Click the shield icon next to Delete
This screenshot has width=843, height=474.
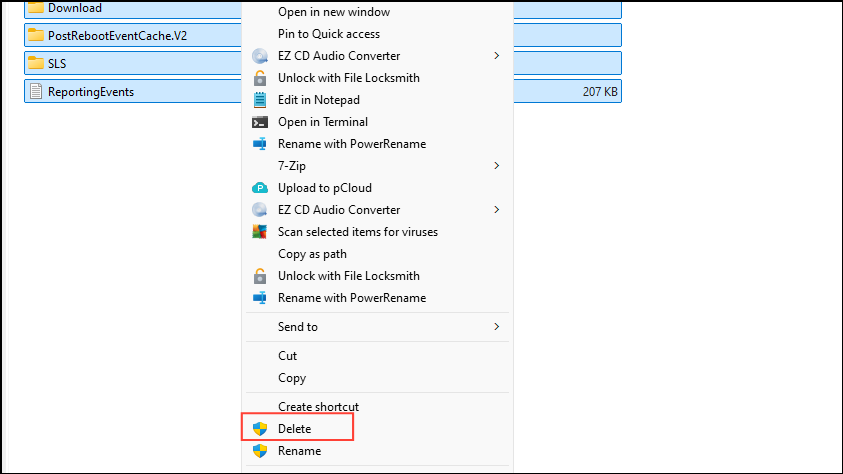click(260, 429)
